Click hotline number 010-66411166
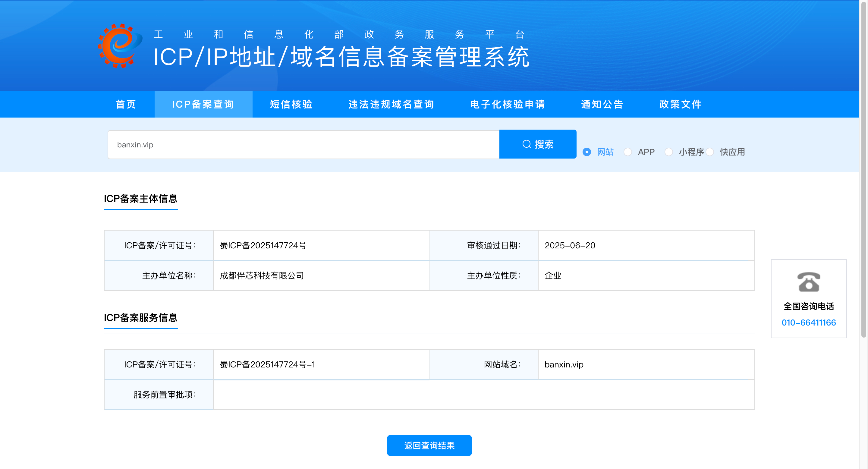Image resolution: width=868 pixels, height=469 pixels. [808, 323]
